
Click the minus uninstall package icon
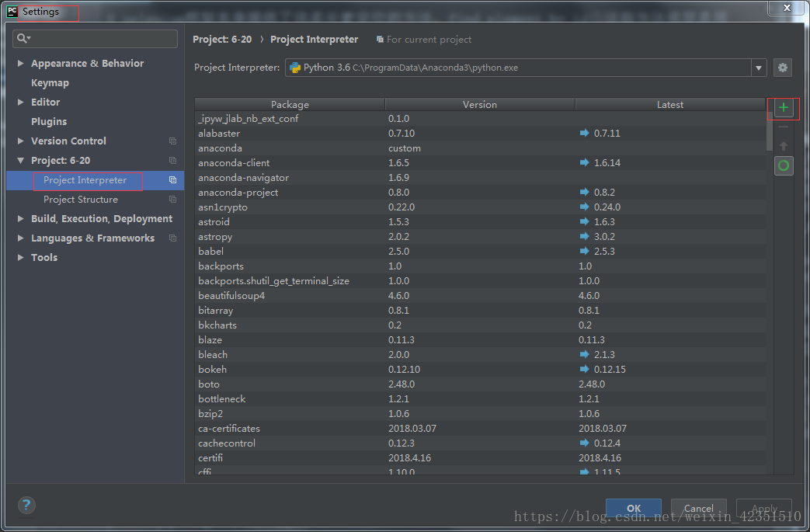[x=783, y=127]
